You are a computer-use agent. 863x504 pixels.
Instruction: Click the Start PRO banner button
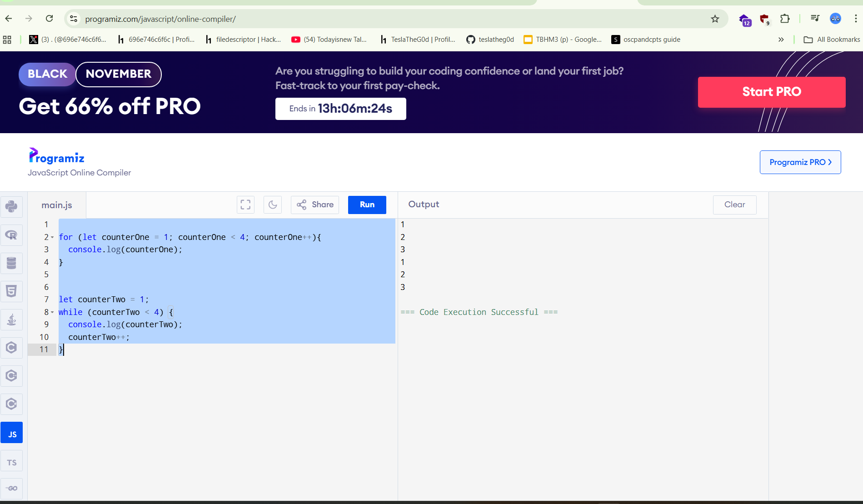(771, 92)
